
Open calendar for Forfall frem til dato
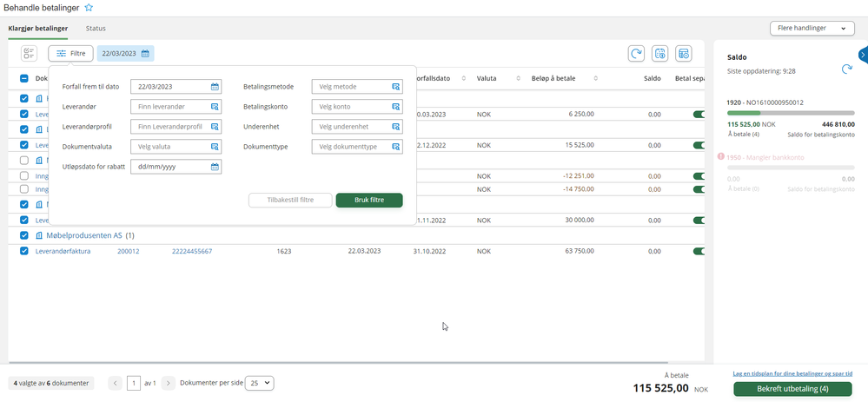pyautogui.click(x=215, y=87)
